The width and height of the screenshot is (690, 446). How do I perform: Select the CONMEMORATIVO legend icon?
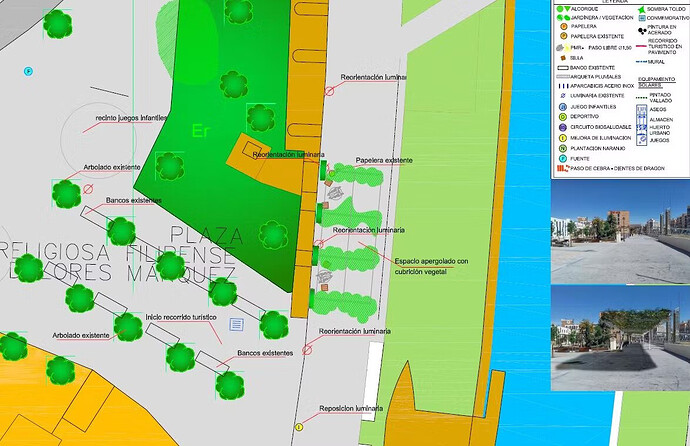pyautogui.click(x=642, y=18)
